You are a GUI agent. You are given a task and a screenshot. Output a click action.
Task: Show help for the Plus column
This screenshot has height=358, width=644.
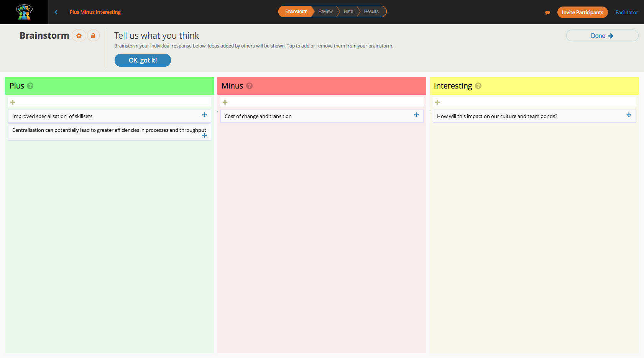click(x=30, y=86)
